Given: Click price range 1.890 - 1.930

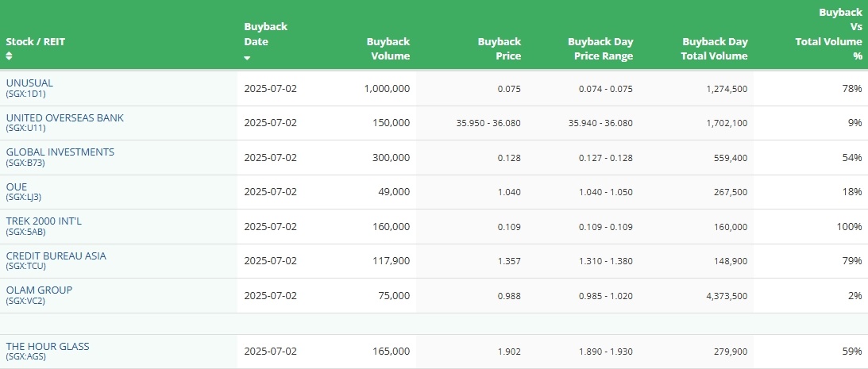Looking at the screenshot, I should pyautogui.click(x=606, y=352).
